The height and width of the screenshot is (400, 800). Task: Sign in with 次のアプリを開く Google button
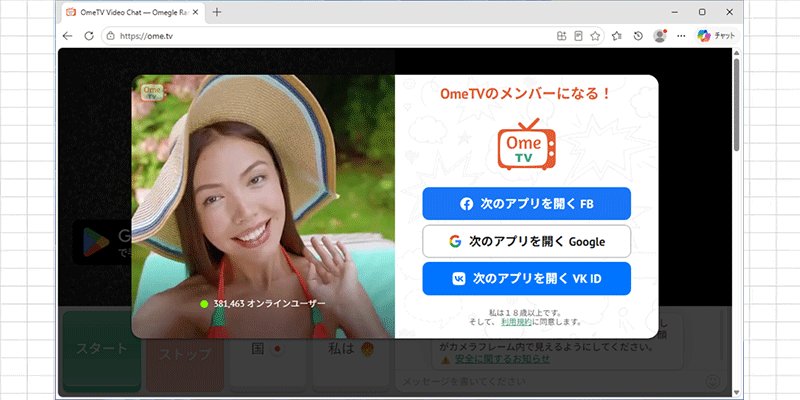point(527,241)
